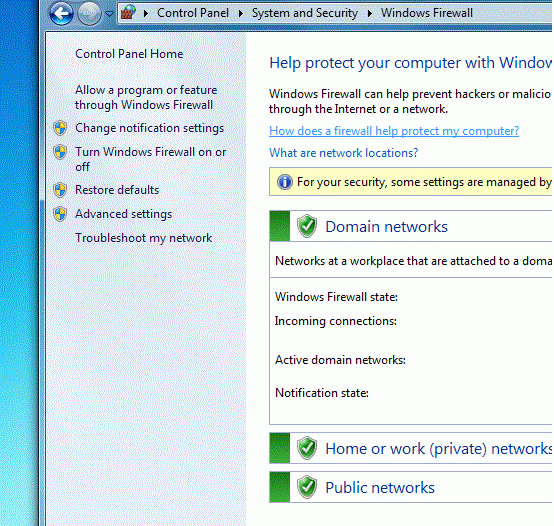Collapse the Domain networks section
This screenshot has width=554, height=526.
[x=386, y=226]
